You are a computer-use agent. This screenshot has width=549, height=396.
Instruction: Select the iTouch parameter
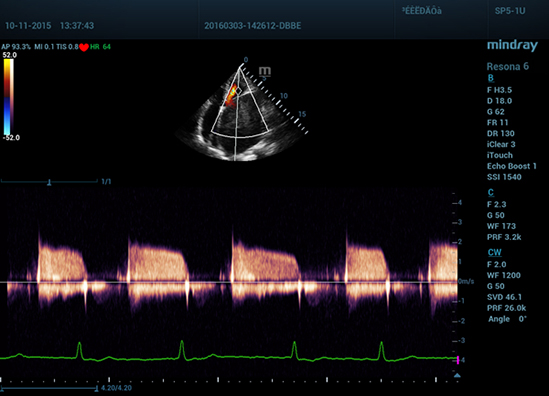(x=500, y=155)
